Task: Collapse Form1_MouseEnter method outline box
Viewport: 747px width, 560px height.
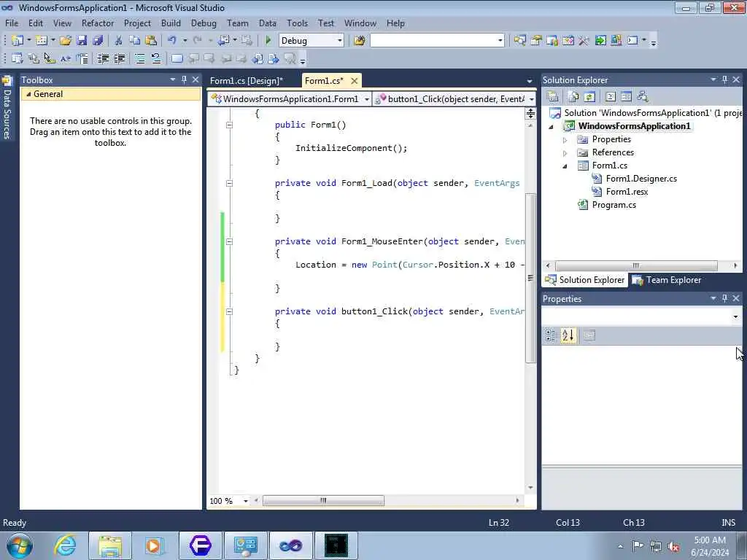Action: pos(229,241)
